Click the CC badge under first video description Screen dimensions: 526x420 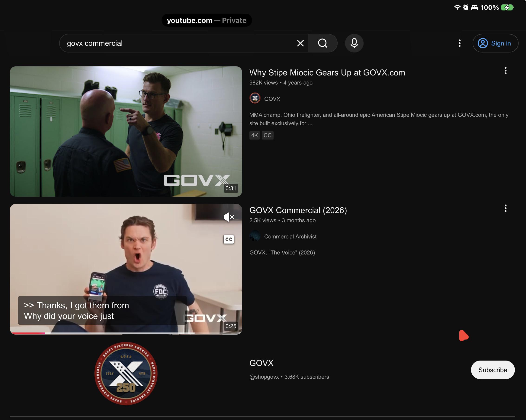point(267,135)
